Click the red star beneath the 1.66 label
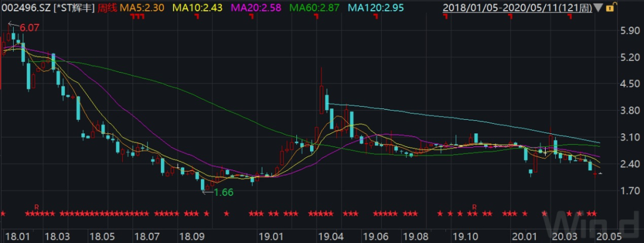644x243 pixels. [x=227, y=213]
